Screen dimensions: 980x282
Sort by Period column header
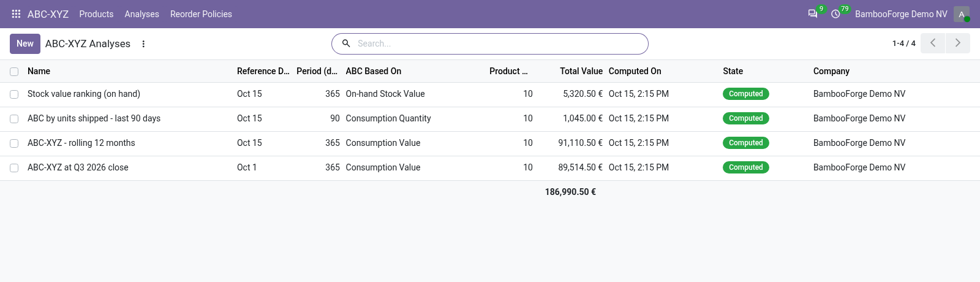317,71
